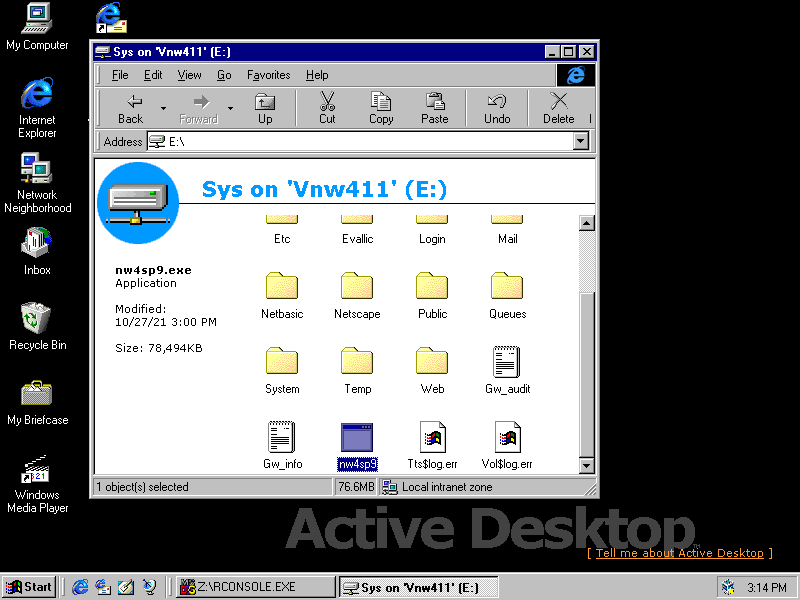Go up one folder level with Up
The width and height of the screenshot is (800, 600).
pos(265,108)
